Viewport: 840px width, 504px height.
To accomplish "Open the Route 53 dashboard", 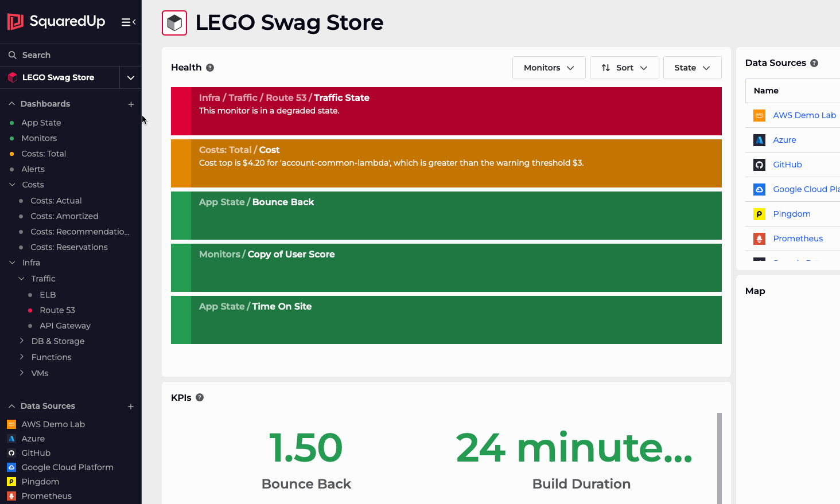I will coord(57,310).
